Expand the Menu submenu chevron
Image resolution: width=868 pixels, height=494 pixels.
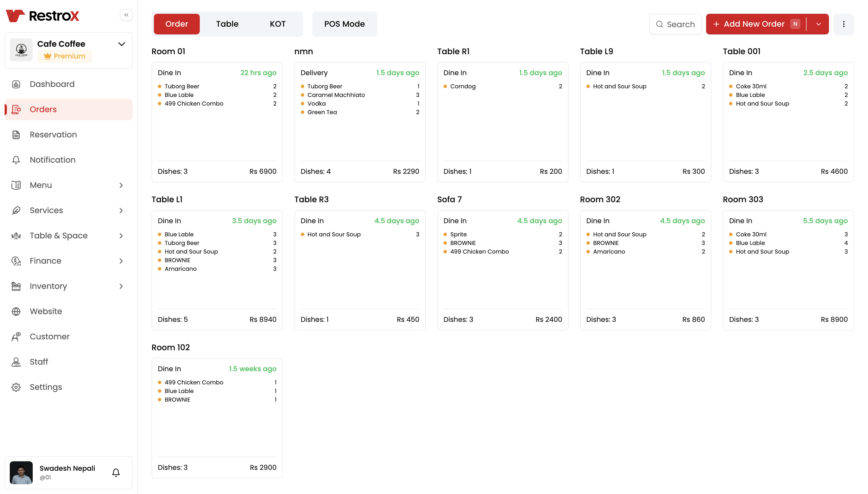click(x=121, y=185)
